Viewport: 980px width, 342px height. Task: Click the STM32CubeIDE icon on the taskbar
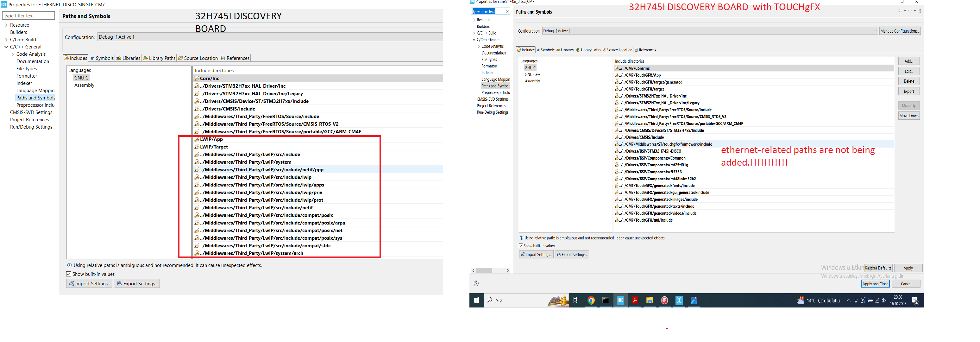(620, 300)
